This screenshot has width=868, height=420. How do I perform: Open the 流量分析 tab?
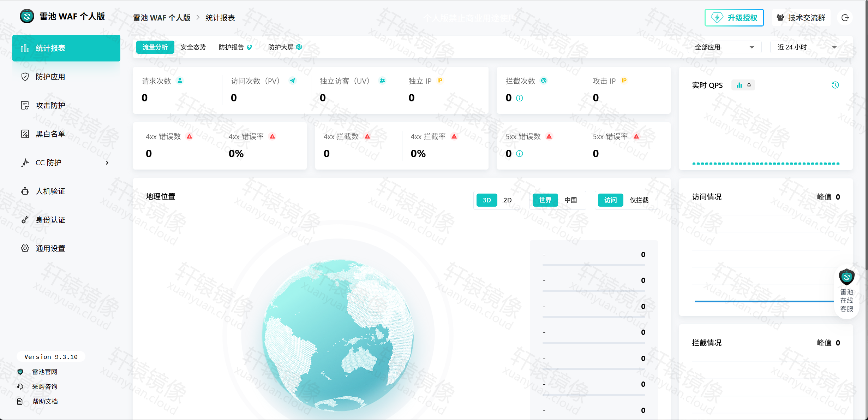[x=155, y=47]
